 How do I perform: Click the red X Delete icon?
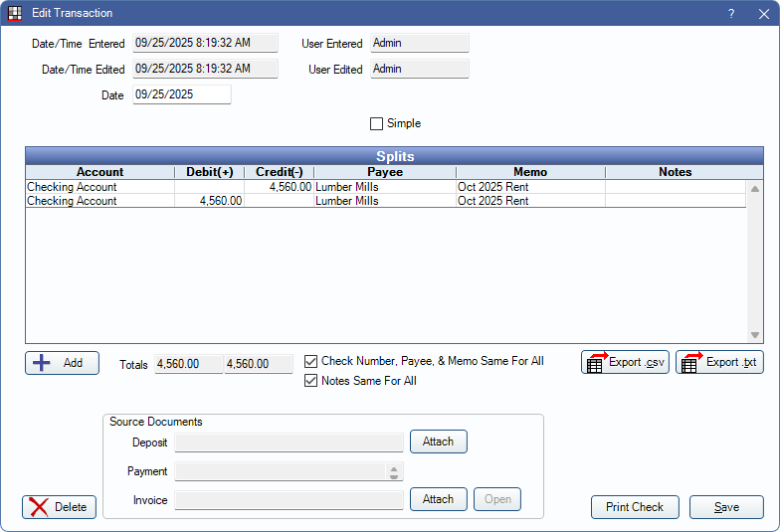coord(40,507)
